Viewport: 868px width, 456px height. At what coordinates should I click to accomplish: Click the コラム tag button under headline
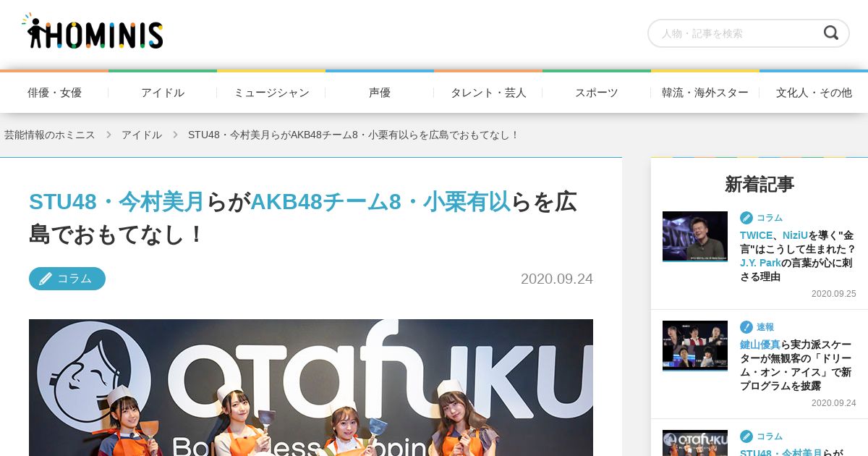[67, 279]
